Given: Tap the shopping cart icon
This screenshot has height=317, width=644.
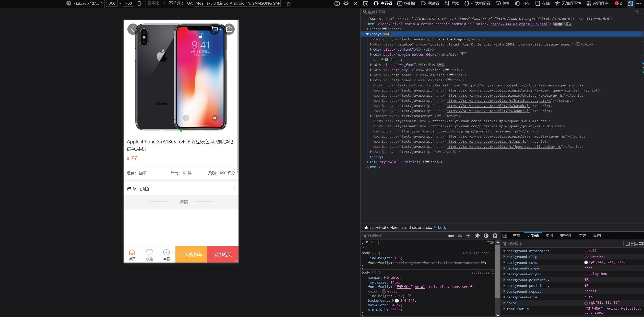Looking at the screenshot, I should (x=215, y=29).
